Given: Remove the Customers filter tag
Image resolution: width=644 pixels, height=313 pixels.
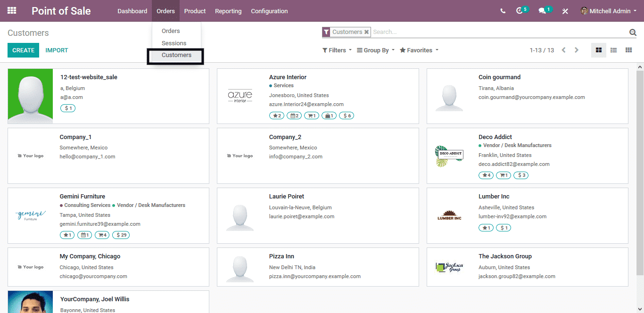Looking at the screenshot, I should [366, 32].
